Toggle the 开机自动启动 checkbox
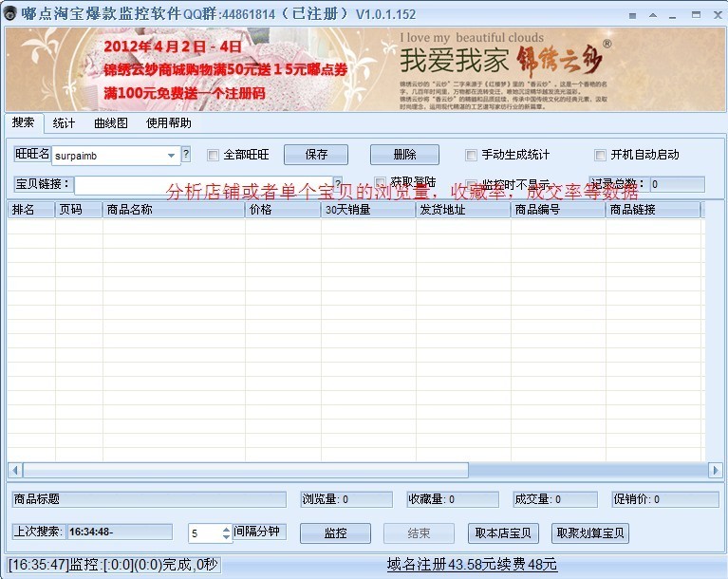728x579 pixels. (x=600, y=155)
